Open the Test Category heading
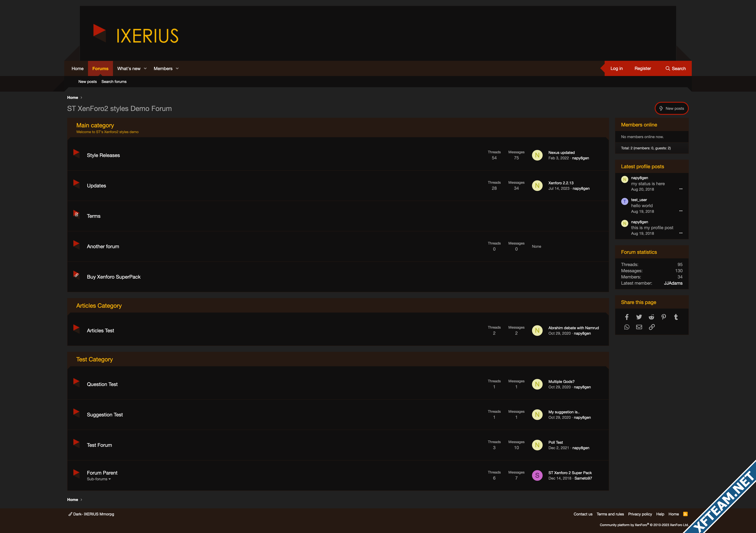Image resolution: width=756 pixels, height=533 pixels. (94, 359)
